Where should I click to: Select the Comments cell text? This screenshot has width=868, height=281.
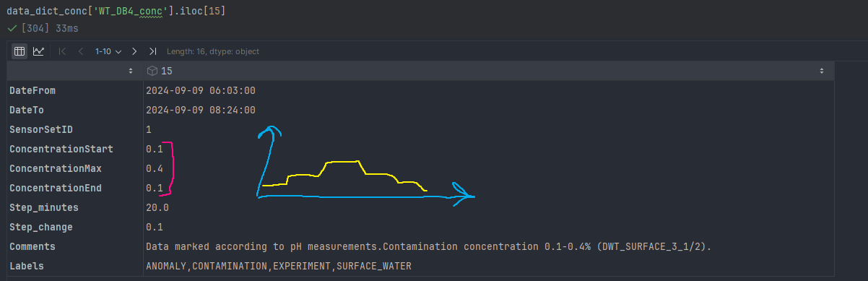click(428, 246)
